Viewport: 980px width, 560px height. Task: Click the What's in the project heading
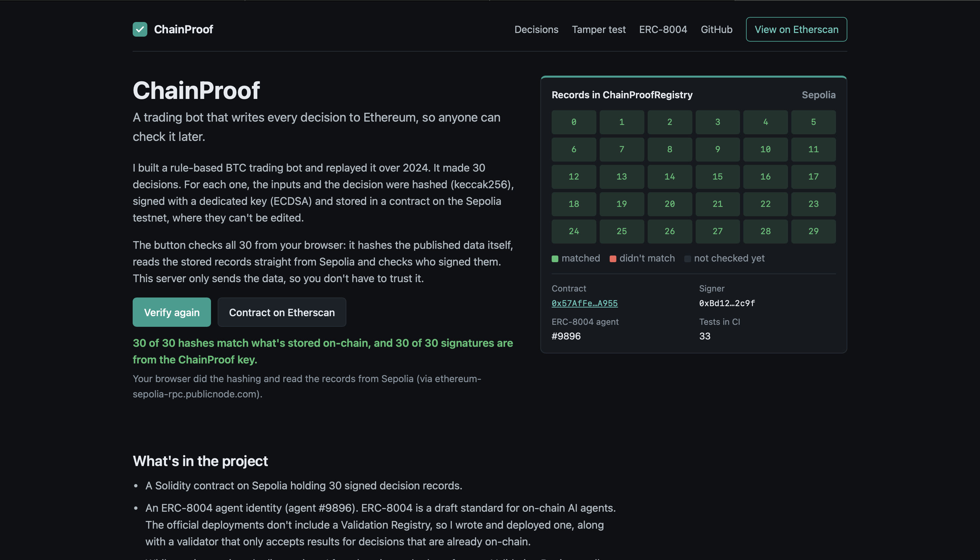pyautogui.click(x=200, y=461)
